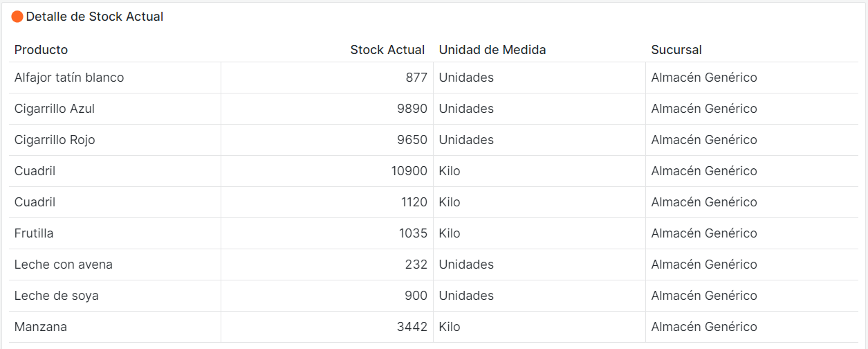
Task: Select the stock value 877
Action: [416, 78]
